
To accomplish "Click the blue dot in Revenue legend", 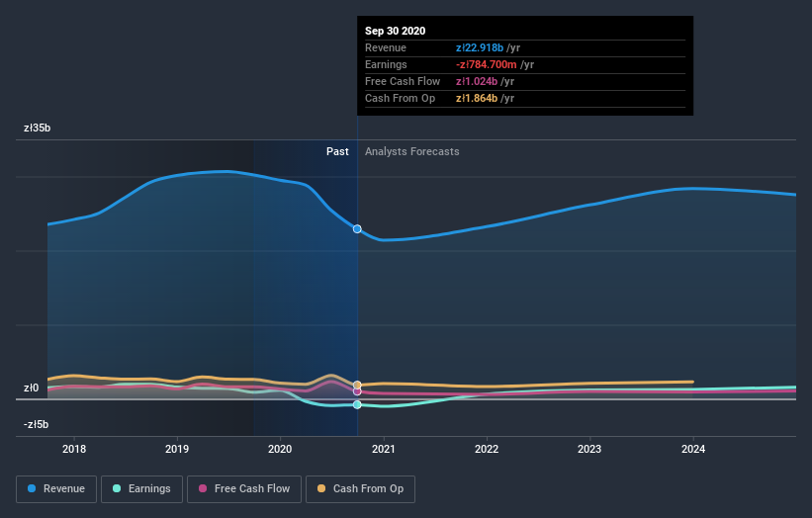I will pyautogui.click(x=32, y=488).
